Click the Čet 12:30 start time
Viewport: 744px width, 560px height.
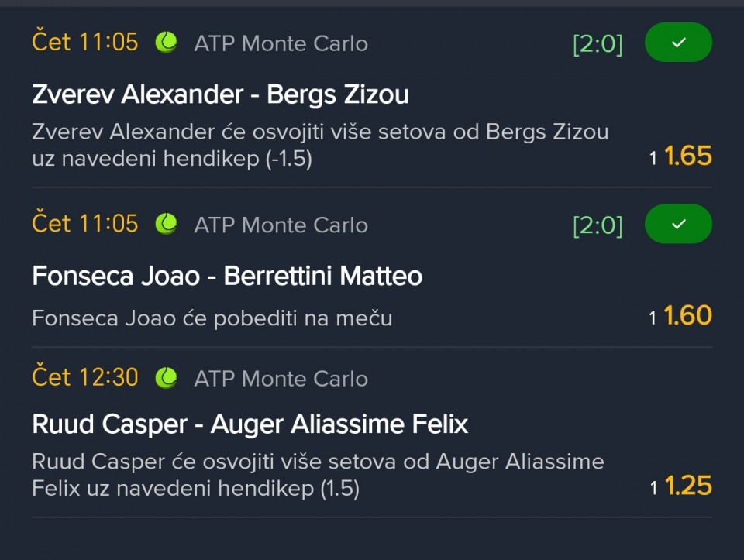(85, 378)
